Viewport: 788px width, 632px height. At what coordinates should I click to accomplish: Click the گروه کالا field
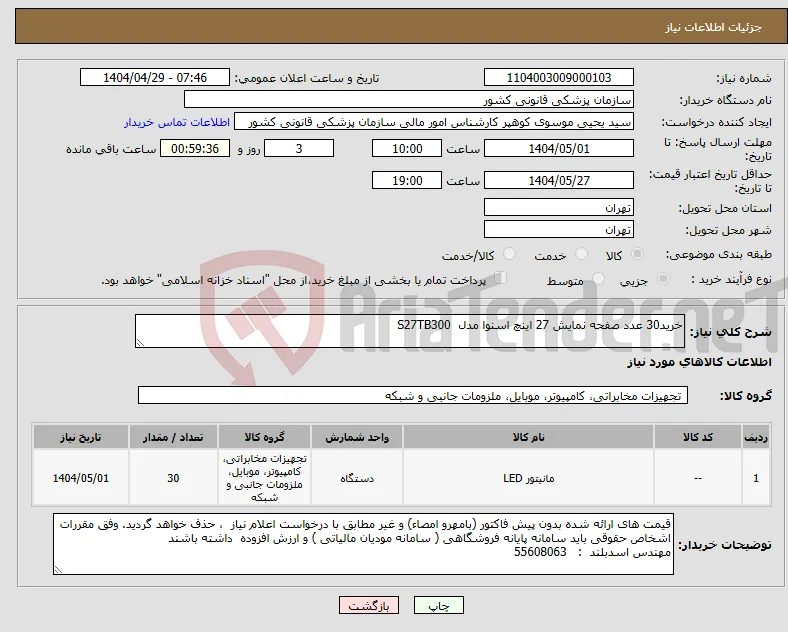tap(413, 395)
